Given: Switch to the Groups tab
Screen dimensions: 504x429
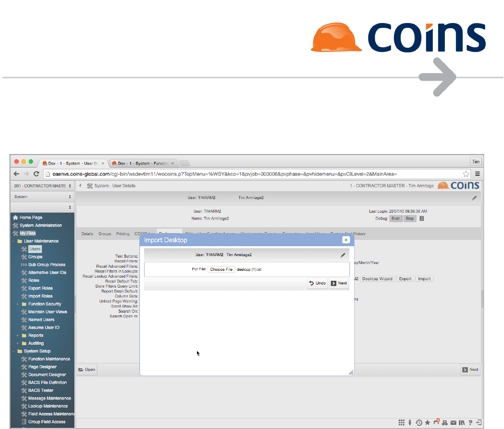Looking at the screenshot, I should coord(105,234).
